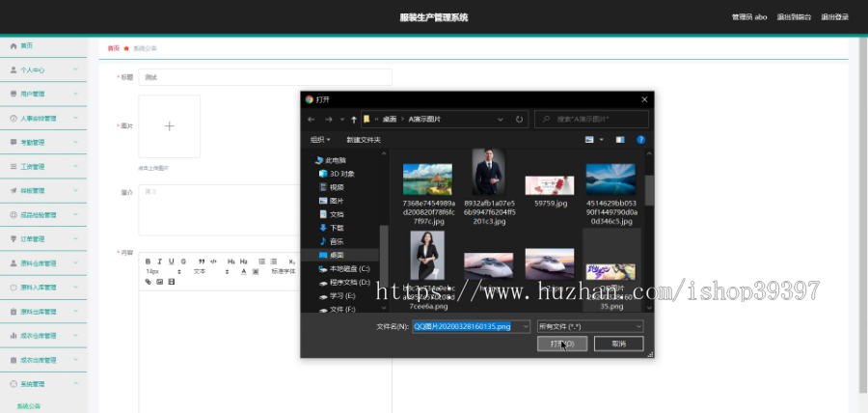Image resolution: width=868 pixels, height=413 pixels.
Task: Open the view options dropdown arrow
Action: click(601, 140)
